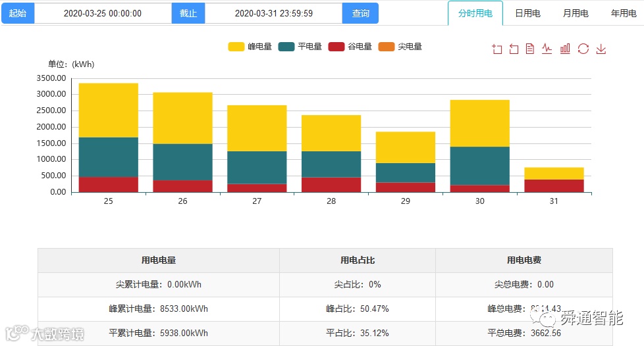Image resolution: width=644 pixels, height=346 pixels.
Task: Click red valley segment of day 31 bar
Action: click(x=554, y=186)
